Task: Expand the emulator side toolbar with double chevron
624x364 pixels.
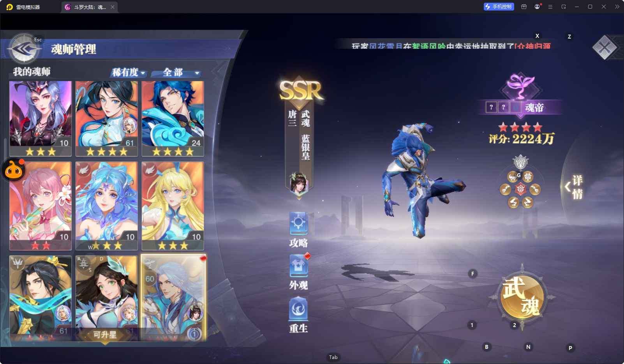Action: pyautogui.click(x=617, y=7)
